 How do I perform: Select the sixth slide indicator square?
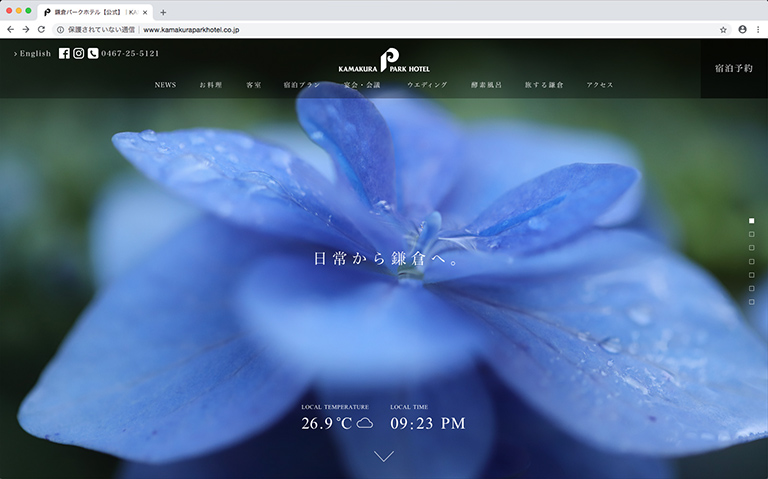752,288
